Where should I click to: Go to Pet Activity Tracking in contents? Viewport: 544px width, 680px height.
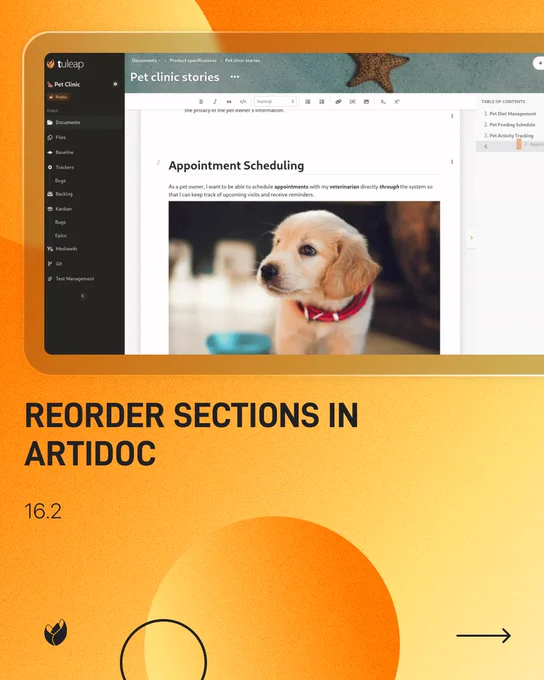click(511, 135)
